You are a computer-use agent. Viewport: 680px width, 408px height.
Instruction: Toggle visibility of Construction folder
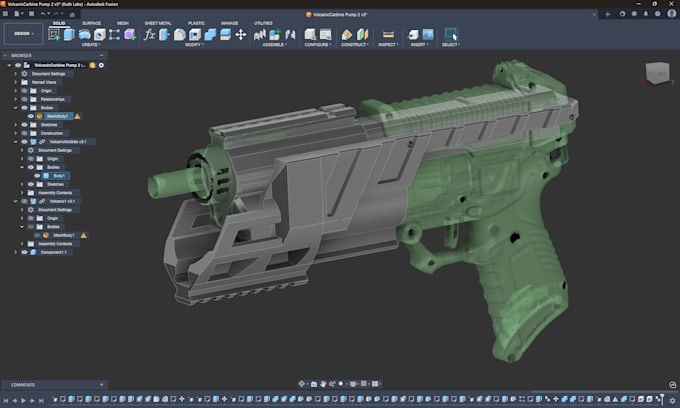[24, 133]
